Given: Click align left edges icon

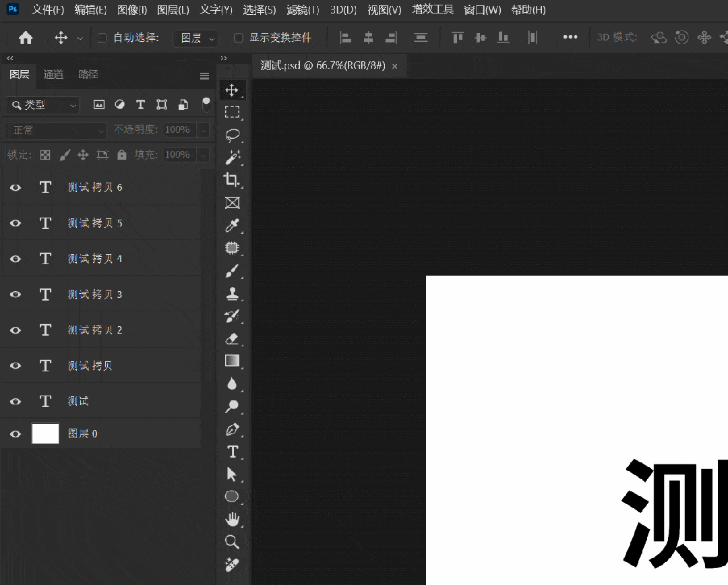Looking at the screenshot, I should point(345,38).
